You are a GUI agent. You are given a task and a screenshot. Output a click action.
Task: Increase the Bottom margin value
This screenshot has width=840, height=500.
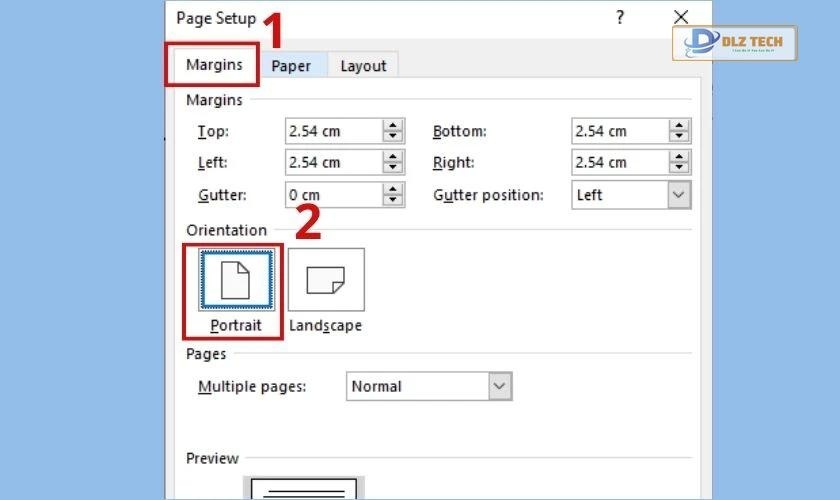click(680, 126)
